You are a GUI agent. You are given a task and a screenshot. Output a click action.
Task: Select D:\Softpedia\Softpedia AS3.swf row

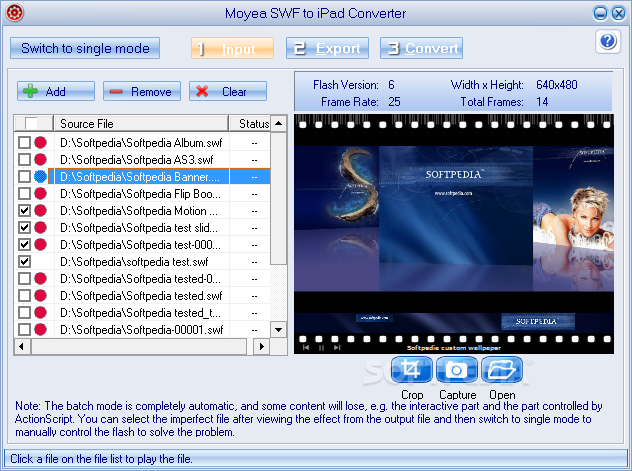(x=141, y=160)
